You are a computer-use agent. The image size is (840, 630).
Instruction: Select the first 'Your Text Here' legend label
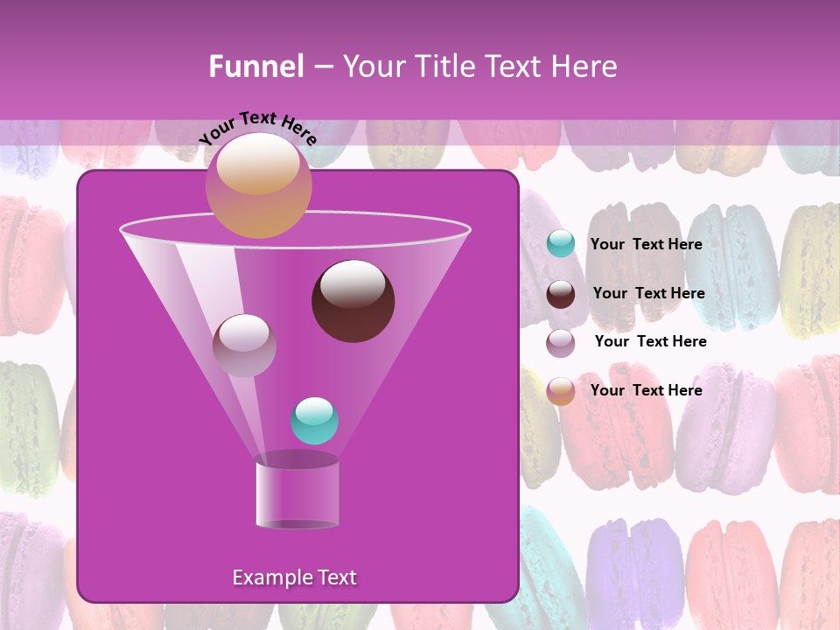(647, 244)
